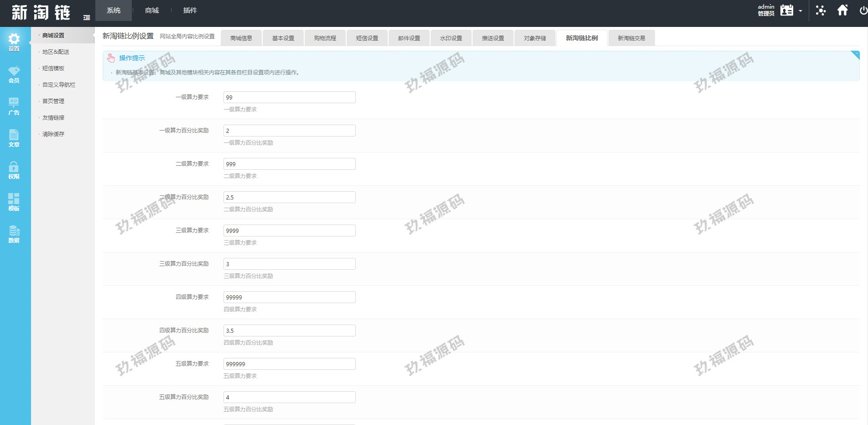868x425 pixels.
Task: Open 清除缓存 in the side menu
Action: (x=53, y=134)
